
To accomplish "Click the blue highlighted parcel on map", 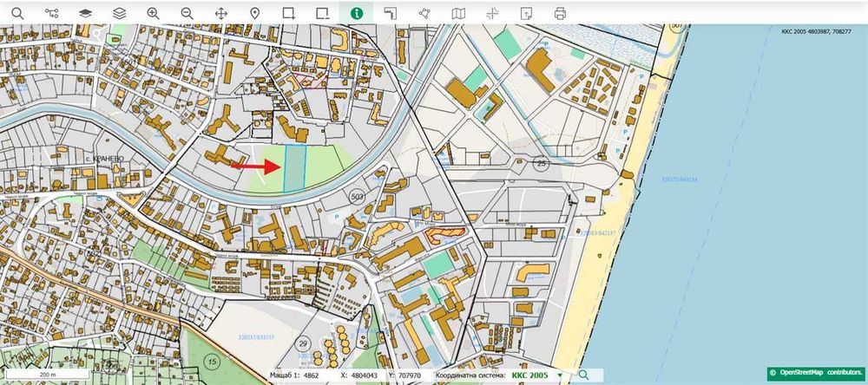I will click(x=295, y=168).
